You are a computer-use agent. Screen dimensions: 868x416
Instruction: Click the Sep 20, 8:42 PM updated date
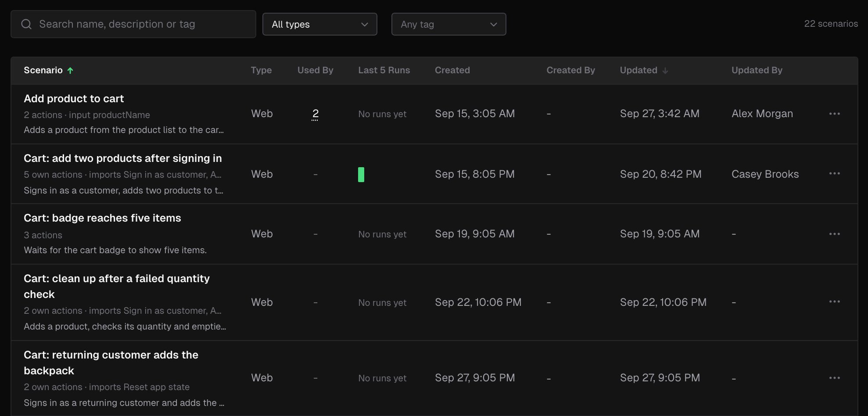point(661,174)
